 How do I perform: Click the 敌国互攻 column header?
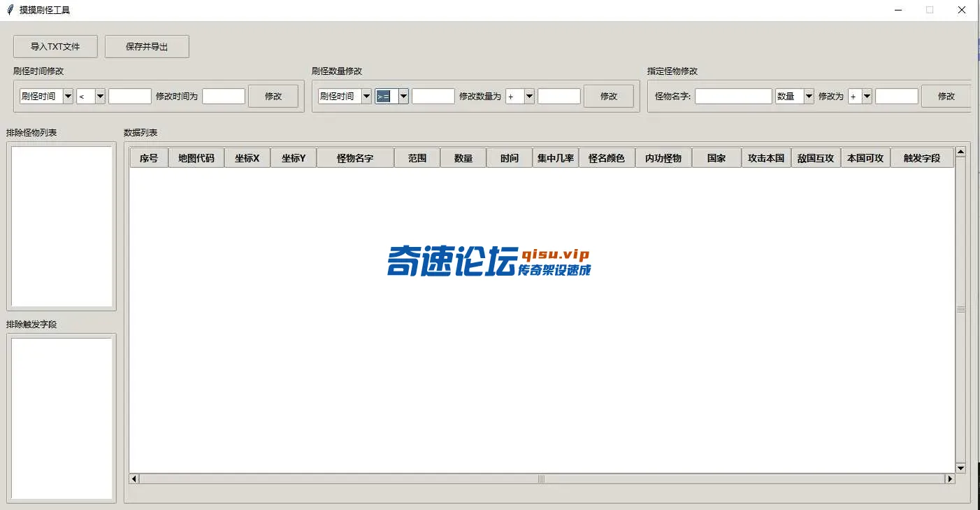pos(816,158)
